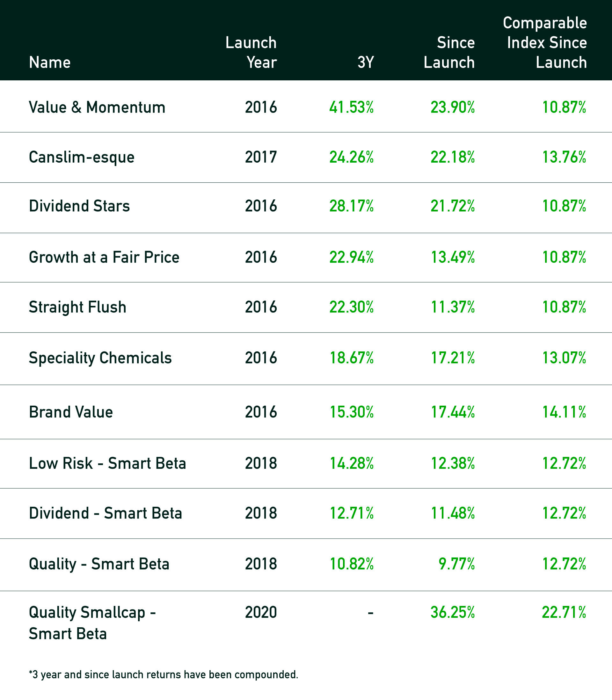Select Comparable Index Since Launch header

coord(545,43)
